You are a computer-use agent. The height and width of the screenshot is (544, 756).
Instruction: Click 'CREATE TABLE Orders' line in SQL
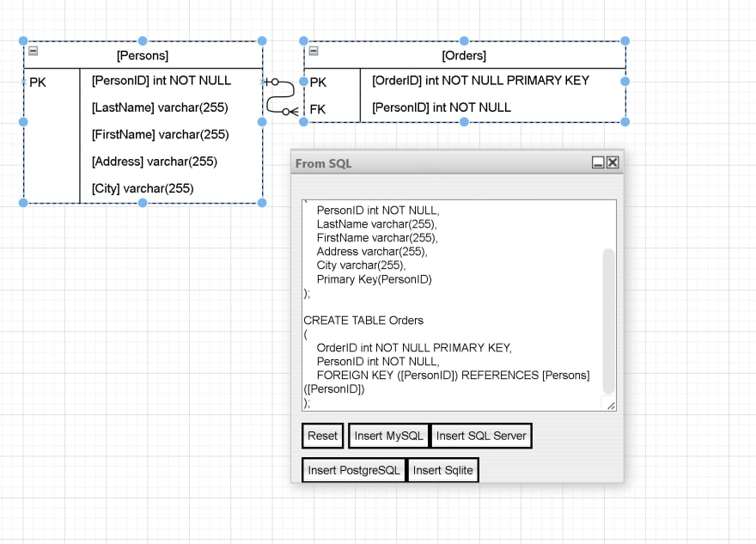click(x=363, y=321)
